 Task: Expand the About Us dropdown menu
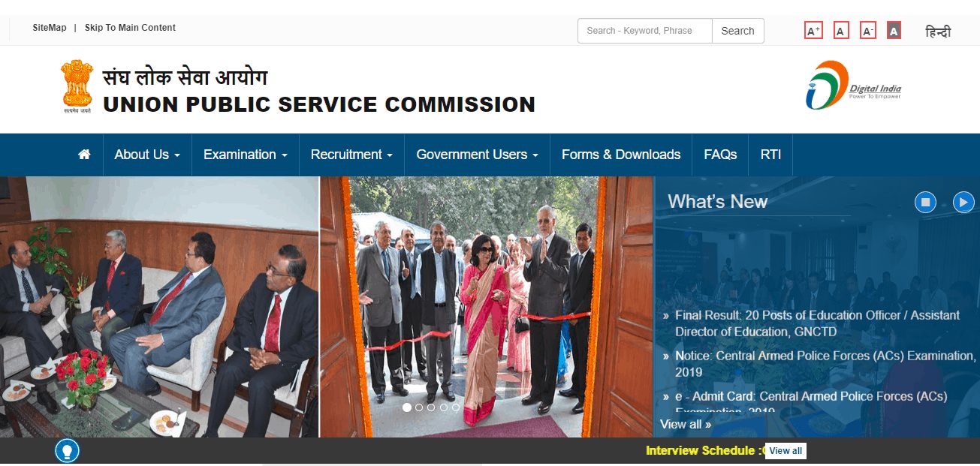(x=147, y=155)
